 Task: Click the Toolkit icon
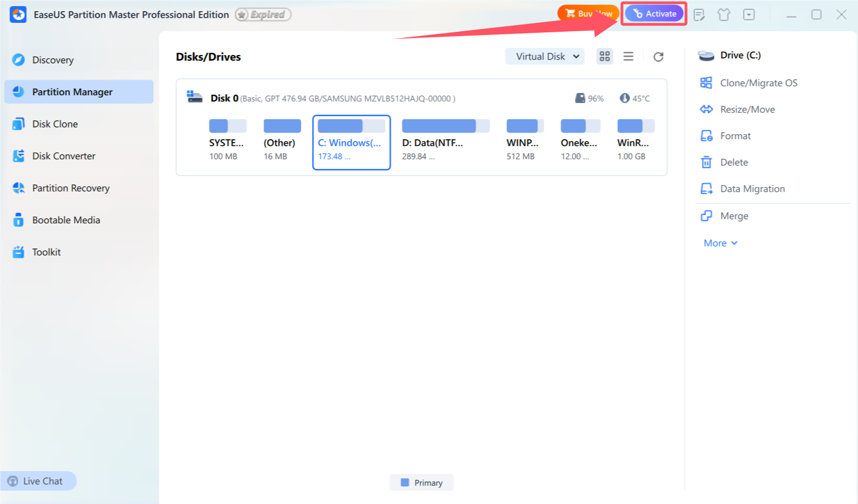[x=18, y=252]
